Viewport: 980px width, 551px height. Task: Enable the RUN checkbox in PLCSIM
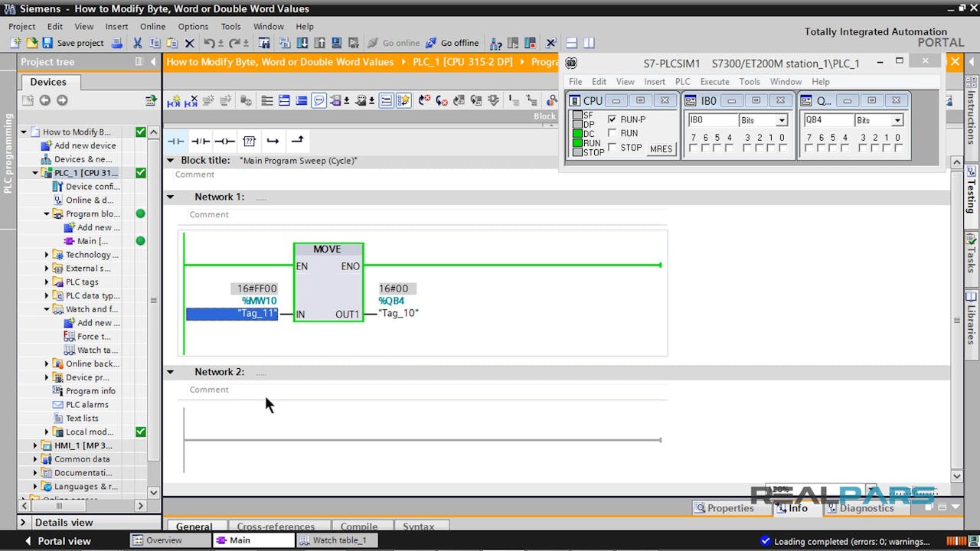pyautogui.click(x=612, y=133)
